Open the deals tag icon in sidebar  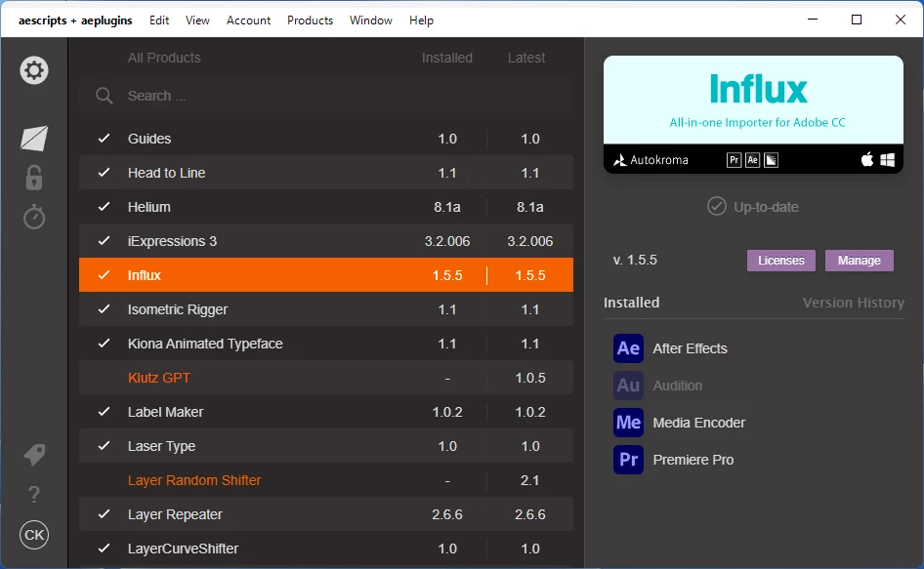click(34, 455)
